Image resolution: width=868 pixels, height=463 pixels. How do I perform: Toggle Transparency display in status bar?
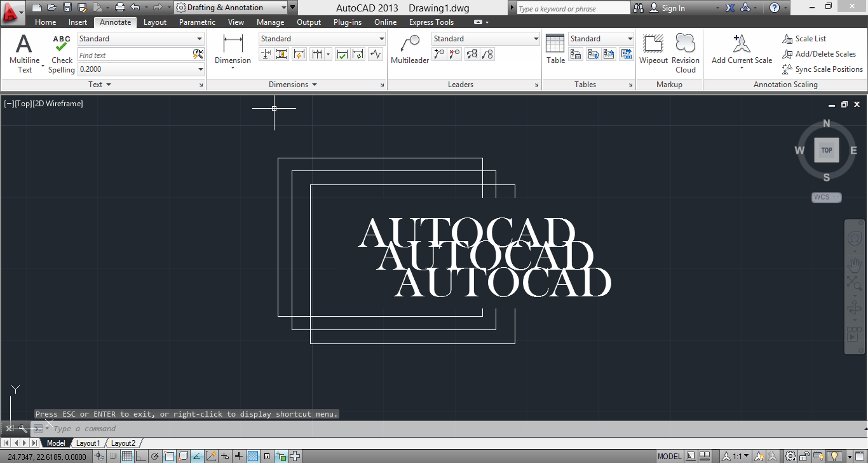tap(253, 456)
